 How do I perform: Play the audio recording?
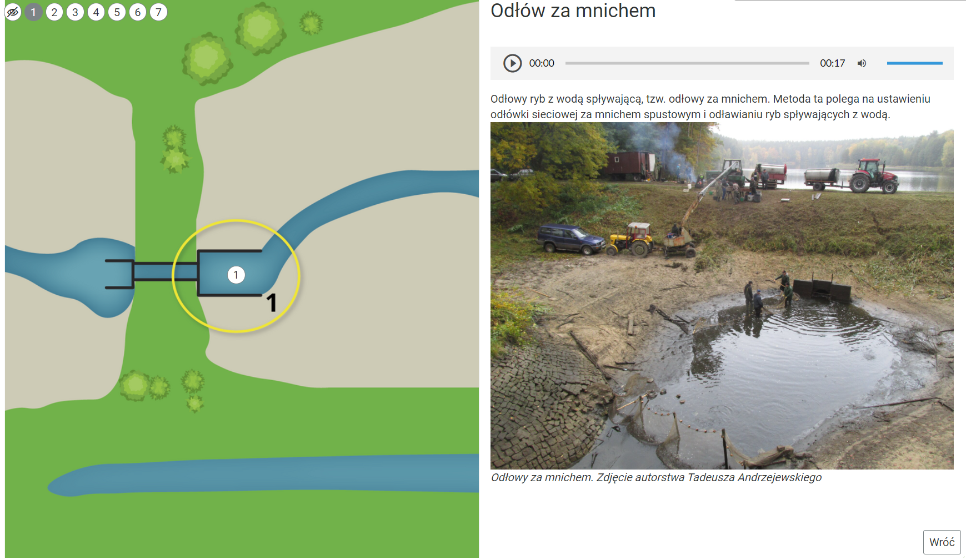(512, 63)
